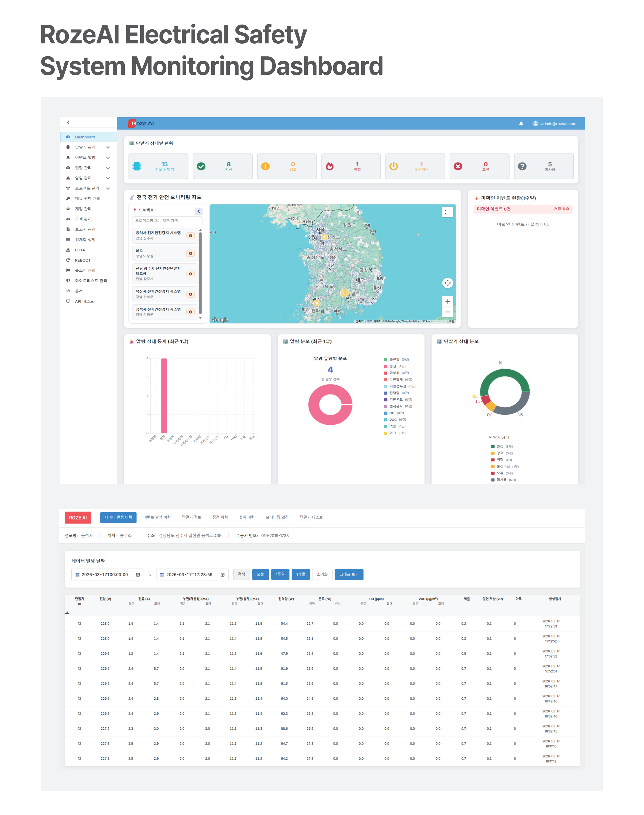Open the notification bell in the blue header
This screenshot has width=644, height=815.
(x=521, y=123)
